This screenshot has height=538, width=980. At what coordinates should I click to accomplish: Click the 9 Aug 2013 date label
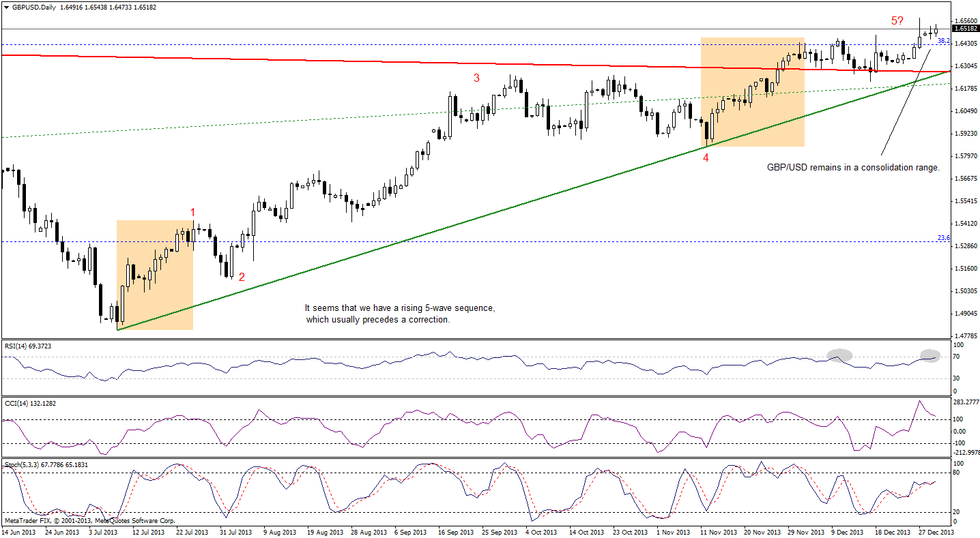click(x=278, y=531)
